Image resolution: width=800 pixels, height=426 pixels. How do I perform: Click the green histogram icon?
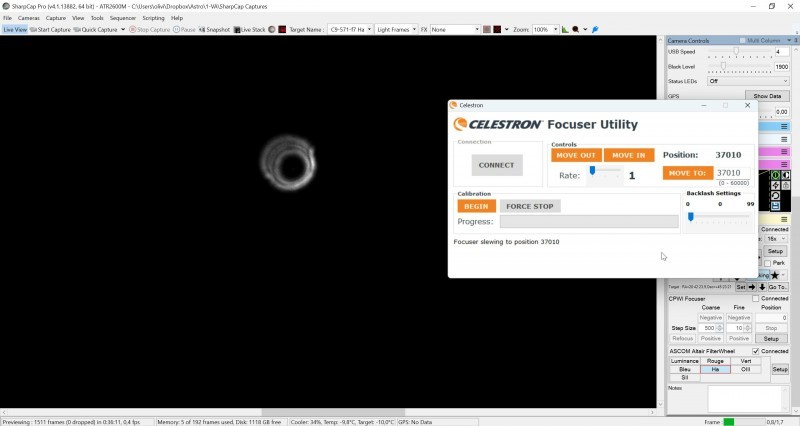(x=565, y=30)
